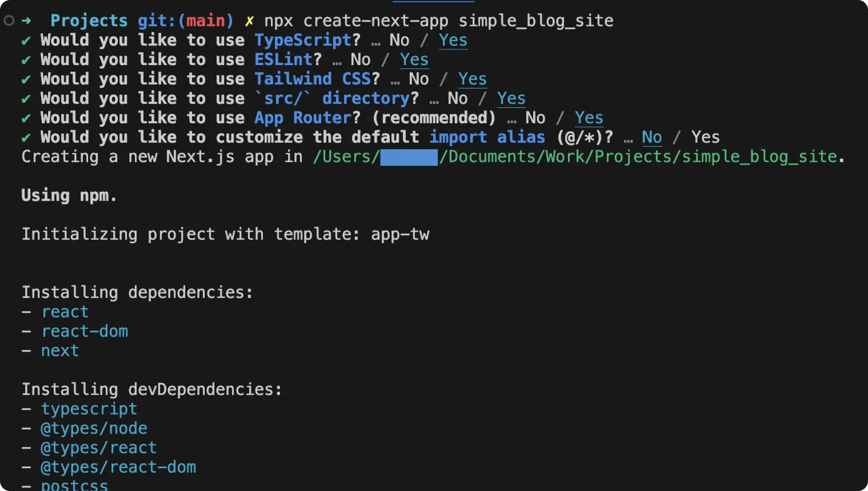Select Yes for the TypeScript prompt

pyautogui.click(x=453, y=40)
